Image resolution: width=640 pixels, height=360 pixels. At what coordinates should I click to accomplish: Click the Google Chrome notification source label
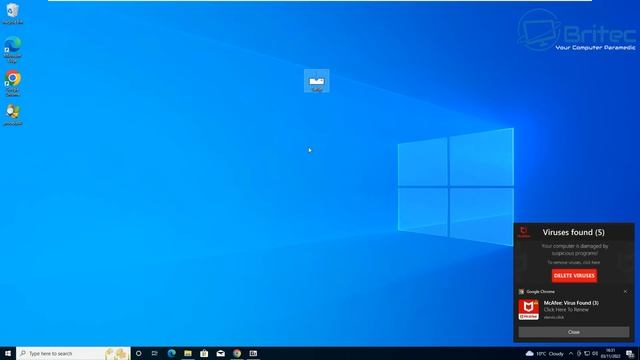point(540,291)
